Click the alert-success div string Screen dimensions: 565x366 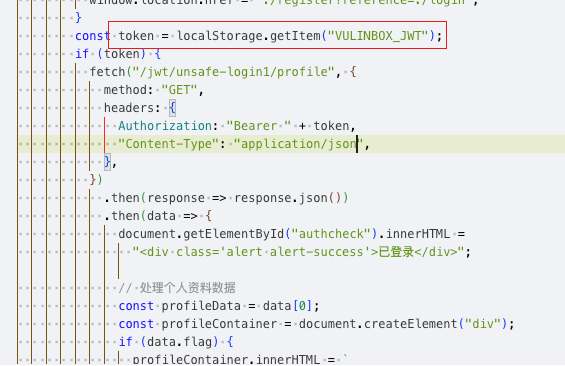tap(298, 252)
